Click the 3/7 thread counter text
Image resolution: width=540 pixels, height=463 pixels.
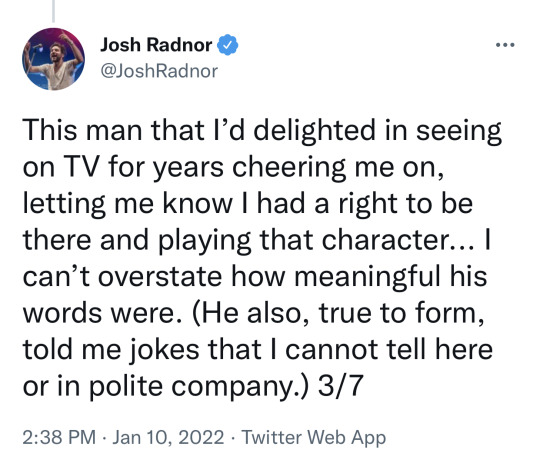340,386
